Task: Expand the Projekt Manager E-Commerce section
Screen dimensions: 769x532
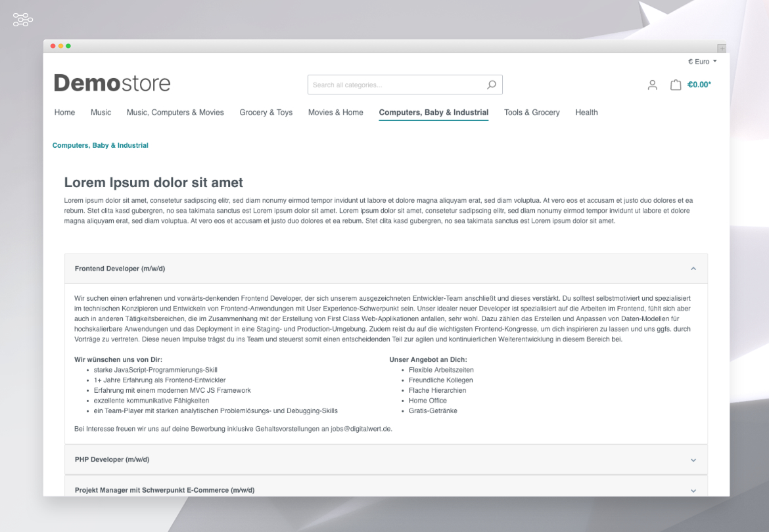Action: pyautogui.click(x=693, y=490)
